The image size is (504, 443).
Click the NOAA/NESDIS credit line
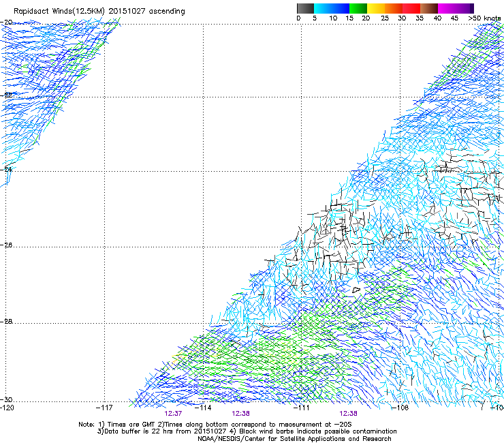(294, 439)
